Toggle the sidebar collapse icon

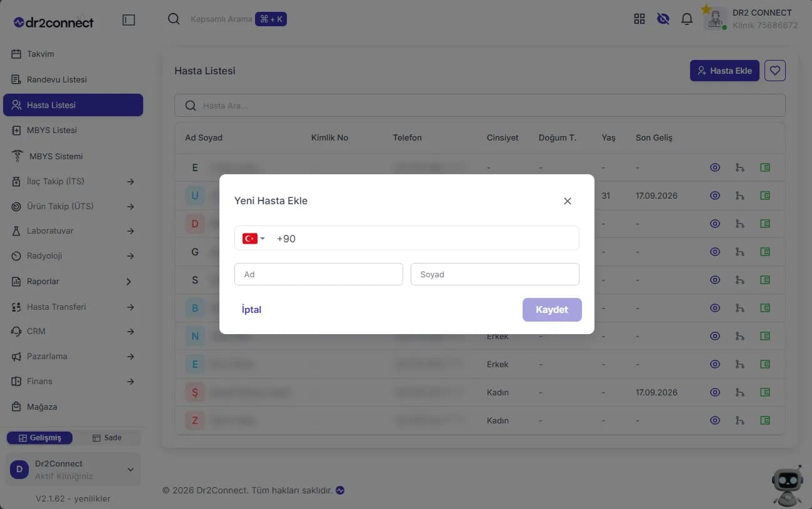coord(129,20)
